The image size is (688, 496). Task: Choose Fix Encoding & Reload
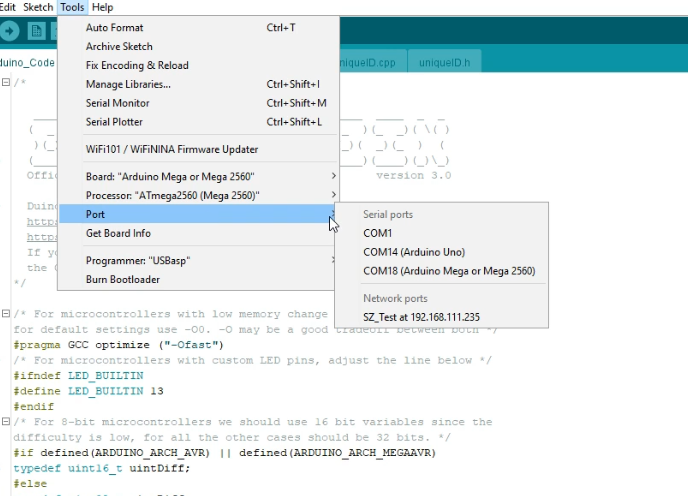tap(198, 65)
